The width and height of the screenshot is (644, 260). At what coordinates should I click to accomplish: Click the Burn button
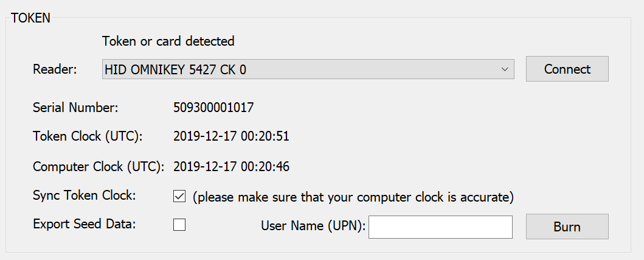(567, 227)
